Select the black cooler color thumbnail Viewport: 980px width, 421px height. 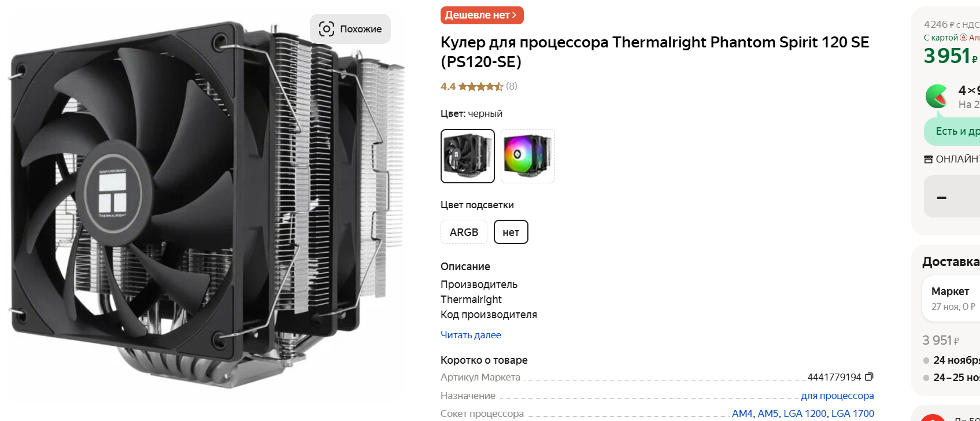[468, 156]
